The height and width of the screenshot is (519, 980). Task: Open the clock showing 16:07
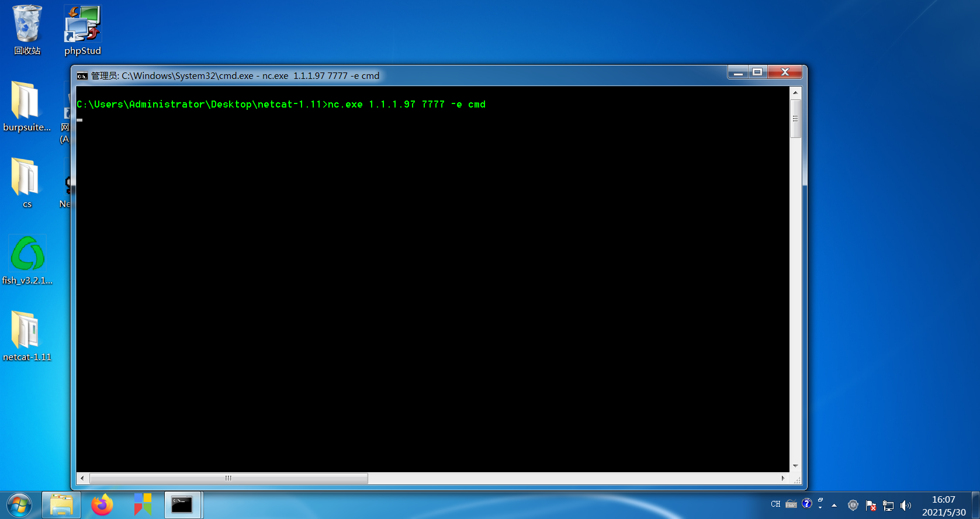coord(944,506)
